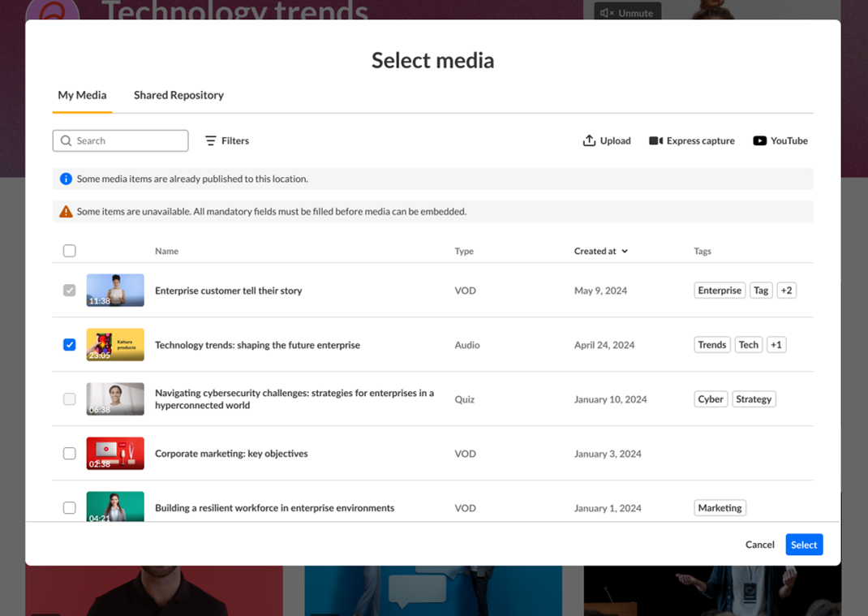This screenshot has width=868, height=616.
Task: Click the blue info icon
Action: click(x=66, y=179)
